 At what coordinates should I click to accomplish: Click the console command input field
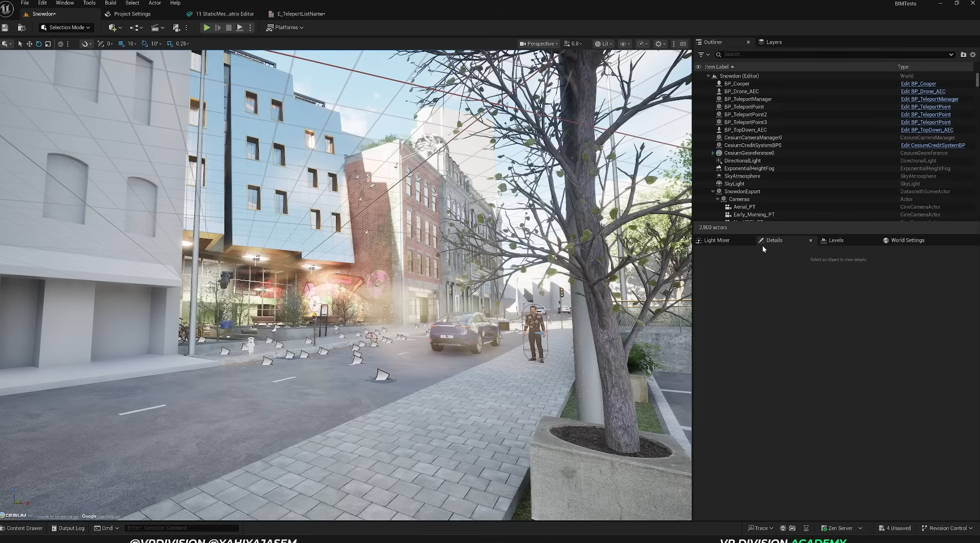(x=182, y=528)
